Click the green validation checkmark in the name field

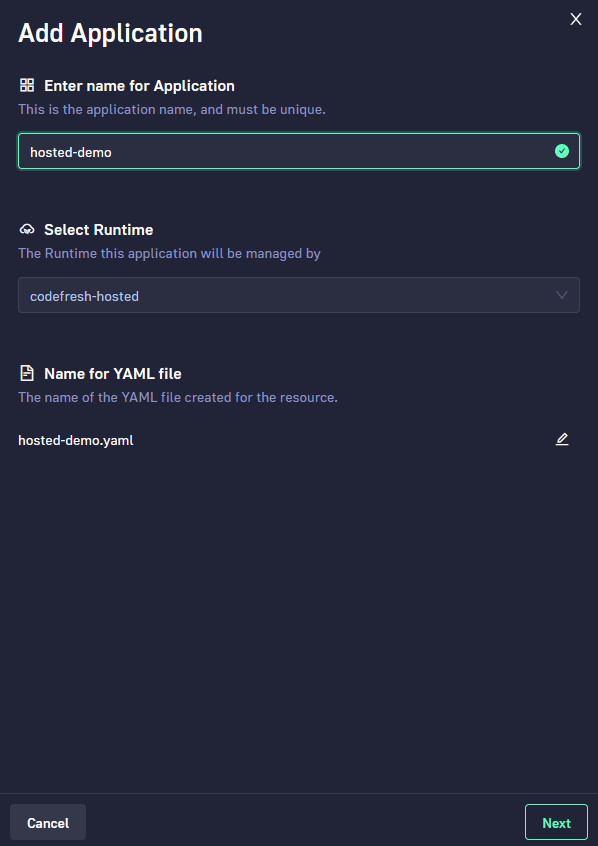pos(560,151)
